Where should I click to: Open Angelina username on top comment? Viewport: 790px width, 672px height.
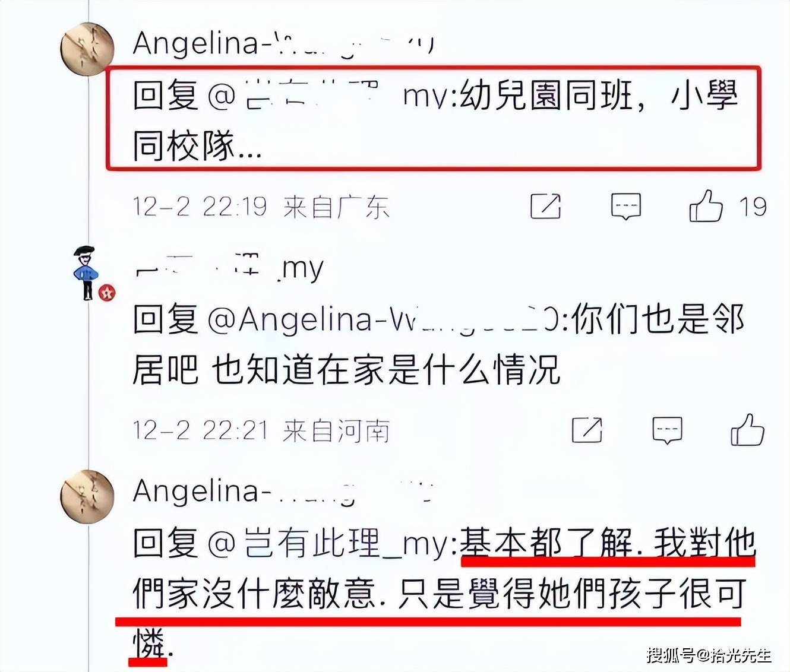pyautogui.click(x=283, y=45)
